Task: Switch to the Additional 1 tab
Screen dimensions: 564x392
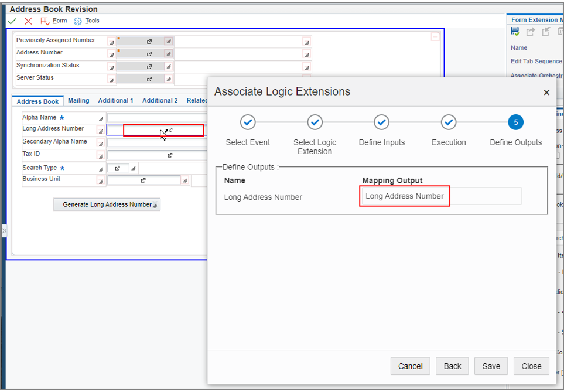Action: (115, 100)
